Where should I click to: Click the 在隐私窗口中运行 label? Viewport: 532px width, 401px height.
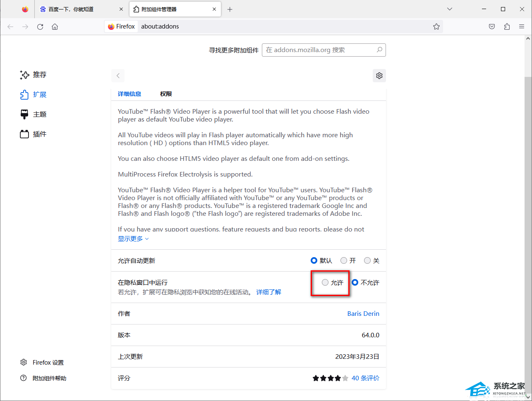click(143, 282)
